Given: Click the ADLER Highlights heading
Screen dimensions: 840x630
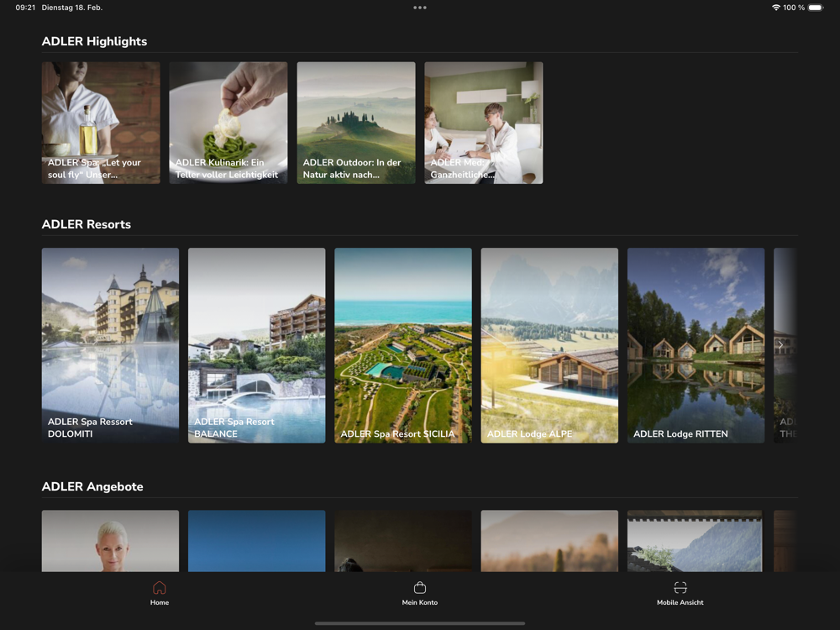Looking at the screenshot, I should (94, 41).
